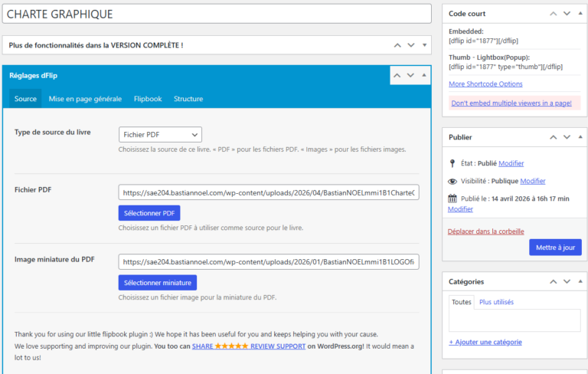The image size is (588, 374).
Task: Click the CHARTE GRAPHIQUE title field
Action: coord(217,14)
